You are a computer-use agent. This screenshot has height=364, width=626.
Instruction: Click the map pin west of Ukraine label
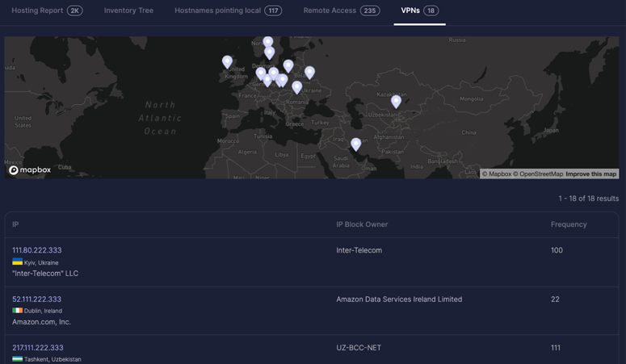[x=296, y=87]
